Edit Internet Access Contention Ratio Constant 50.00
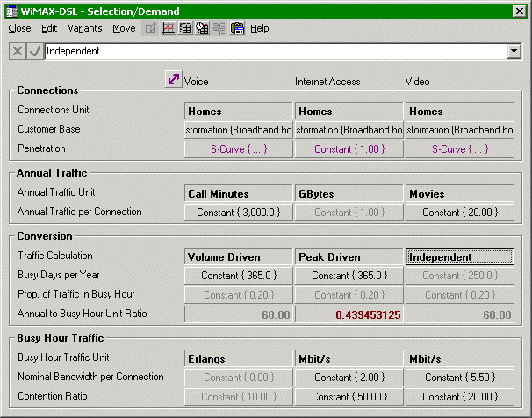Screen dimensions: 532x418 [x=349, y=397]
